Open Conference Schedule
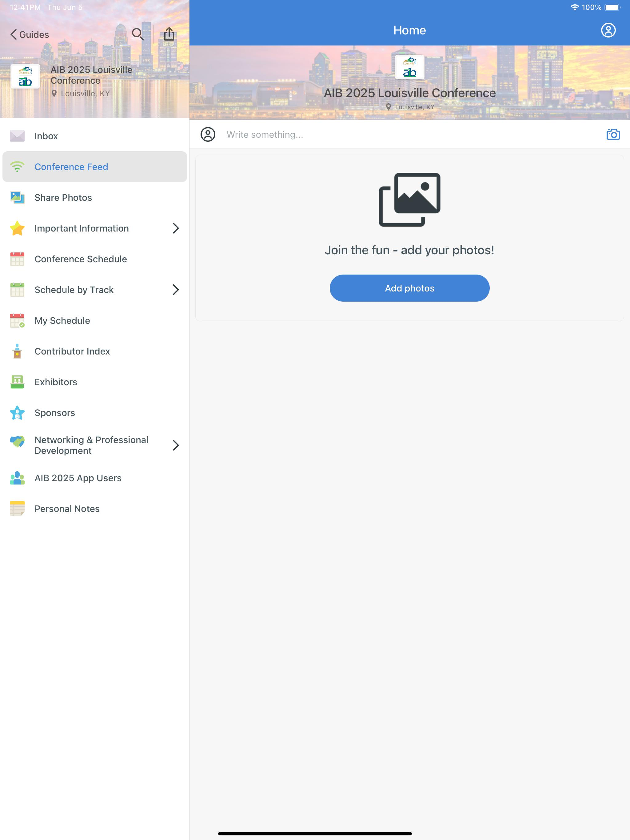630x840 pixels. coord(95,259)
